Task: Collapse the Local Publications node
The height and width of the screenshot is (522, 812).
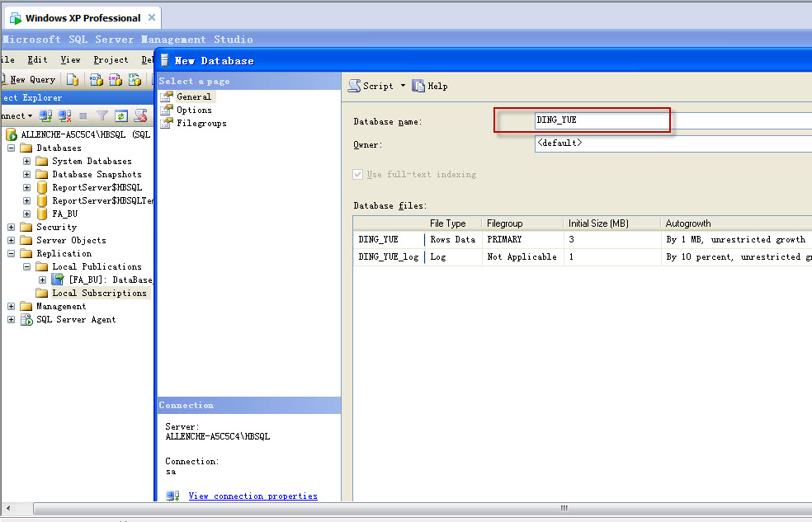Action: pos(27,267)
